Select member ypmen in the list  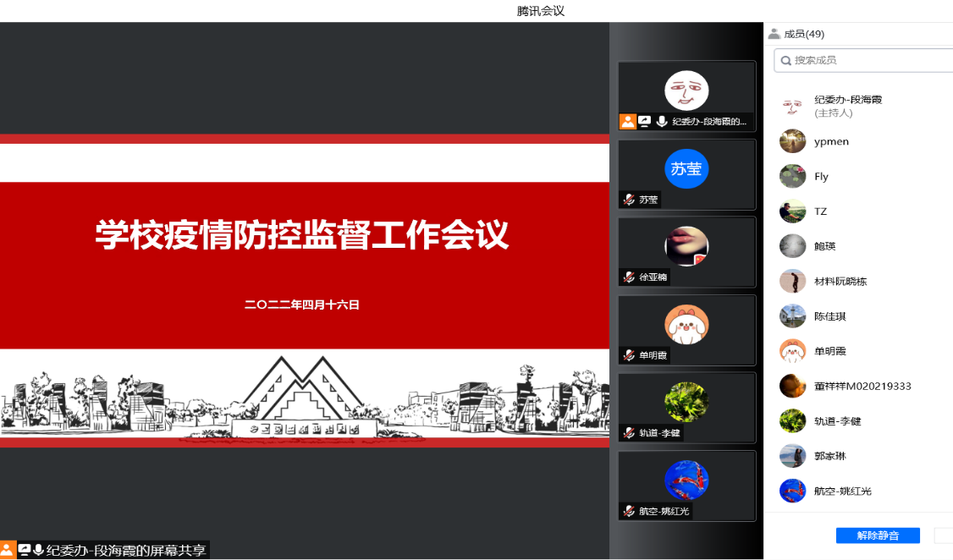[831, 141]
